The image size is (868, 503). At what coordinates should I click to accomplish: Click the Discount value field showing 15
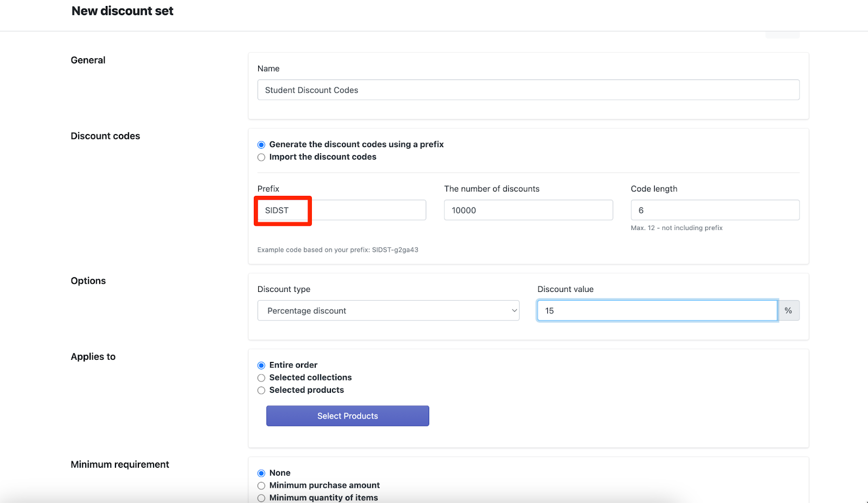pos(656,311)
